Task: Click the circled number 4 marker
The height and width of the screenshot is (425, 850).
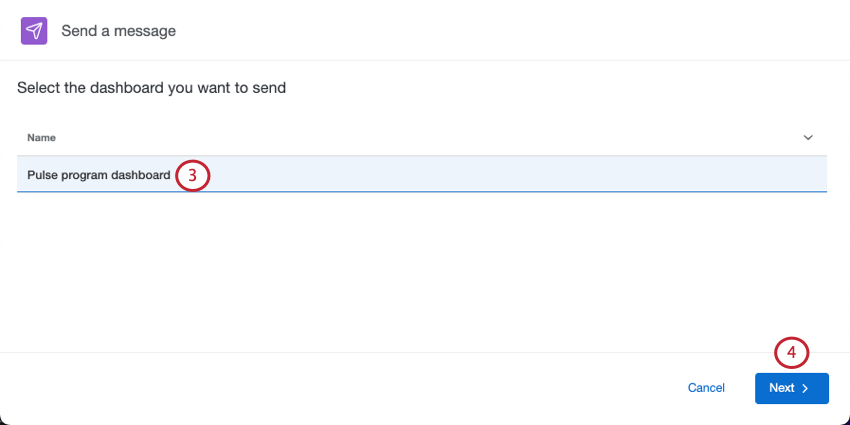Action: 791,353
